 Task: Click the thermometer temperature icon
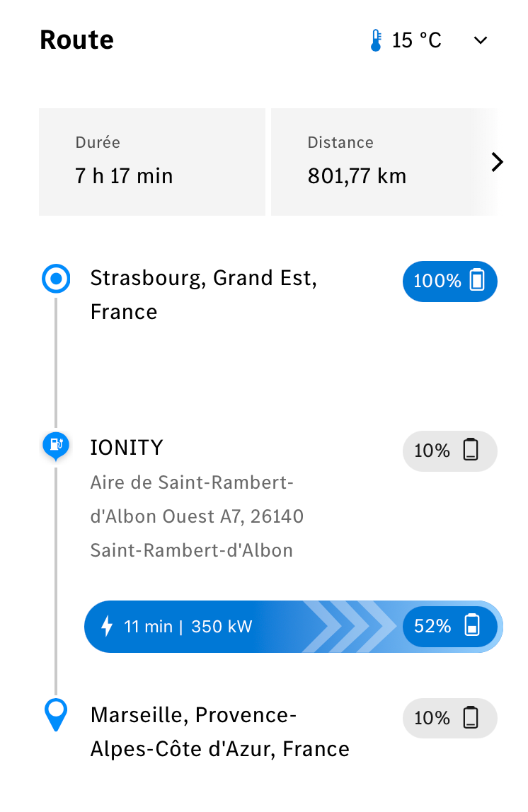click(x=376, y=40)
